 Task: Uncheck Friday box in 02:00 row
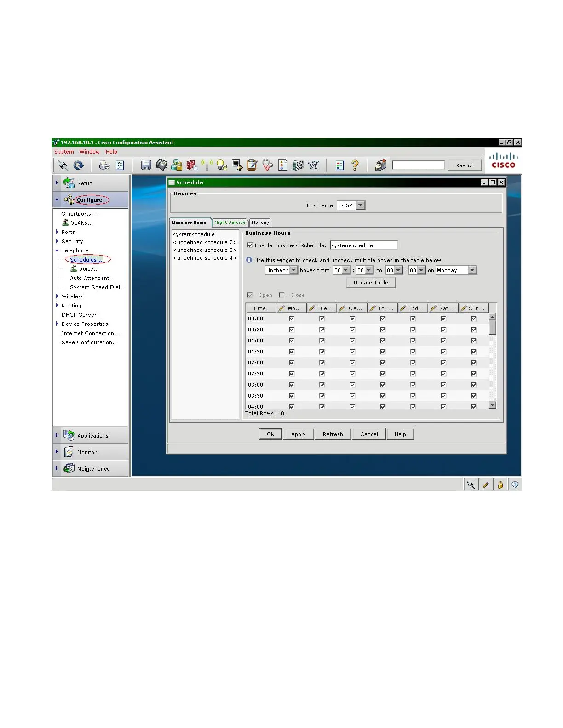coord(413,363)
